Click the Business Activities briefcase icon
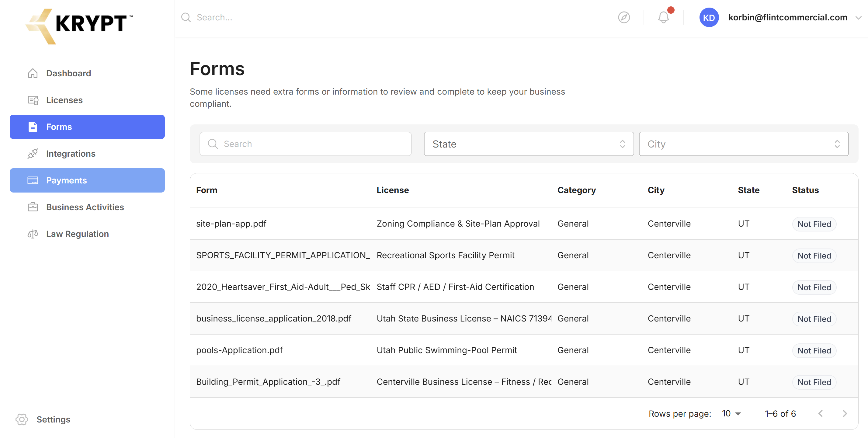Viewport: 868px width, 438px height. click(33, 207)
